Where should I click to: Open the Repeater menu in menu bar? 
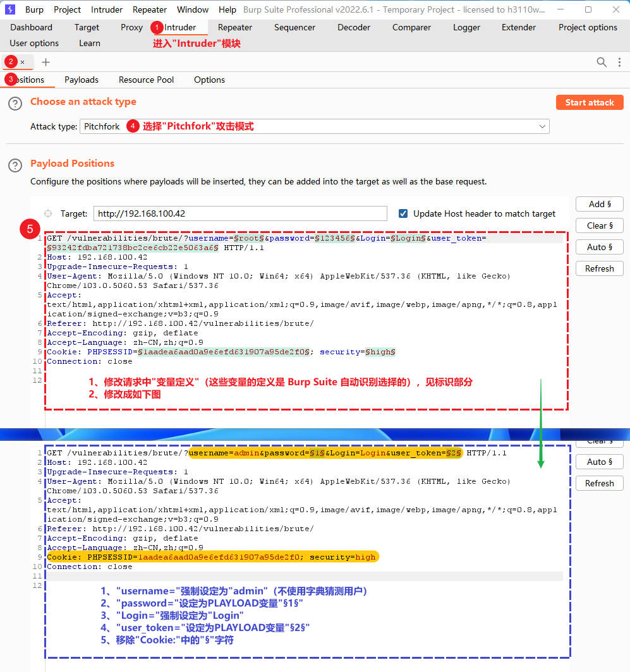pyautogui.click(x=149, y=9)
